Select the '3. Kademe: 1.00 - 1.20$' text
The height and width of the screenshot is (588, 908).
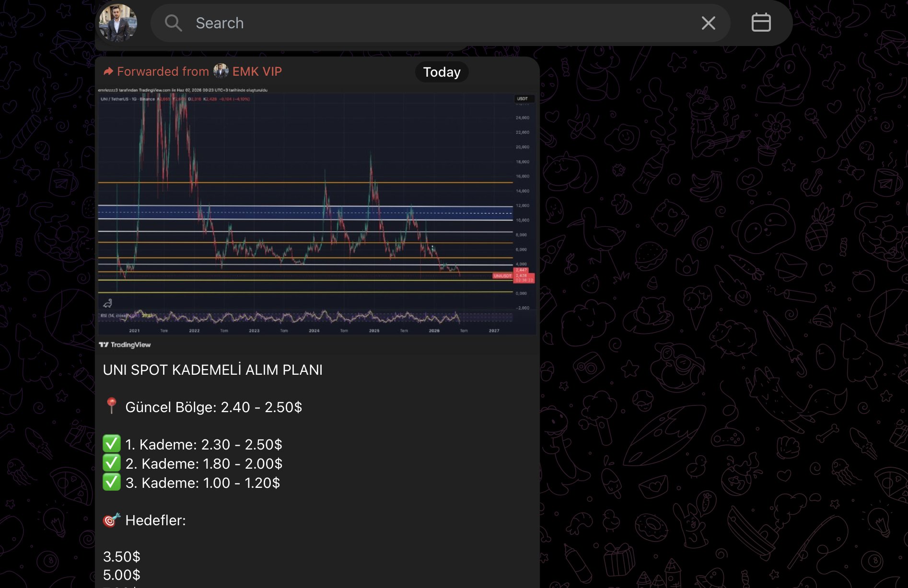(x=203, y=483)
